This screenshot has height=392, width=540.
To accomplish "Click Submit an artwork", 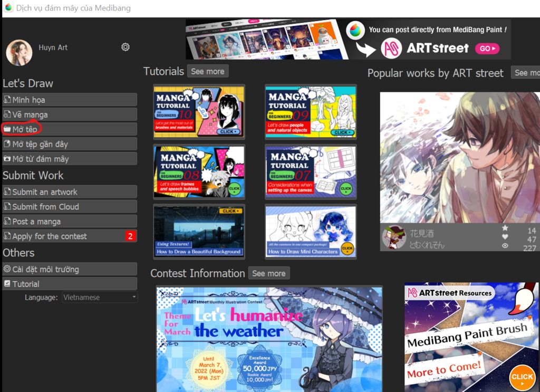I will tap(70, 192).
